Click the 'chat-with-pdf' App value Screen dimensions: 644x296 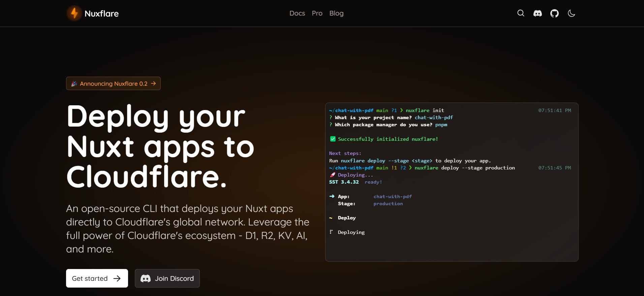[393, 196]
